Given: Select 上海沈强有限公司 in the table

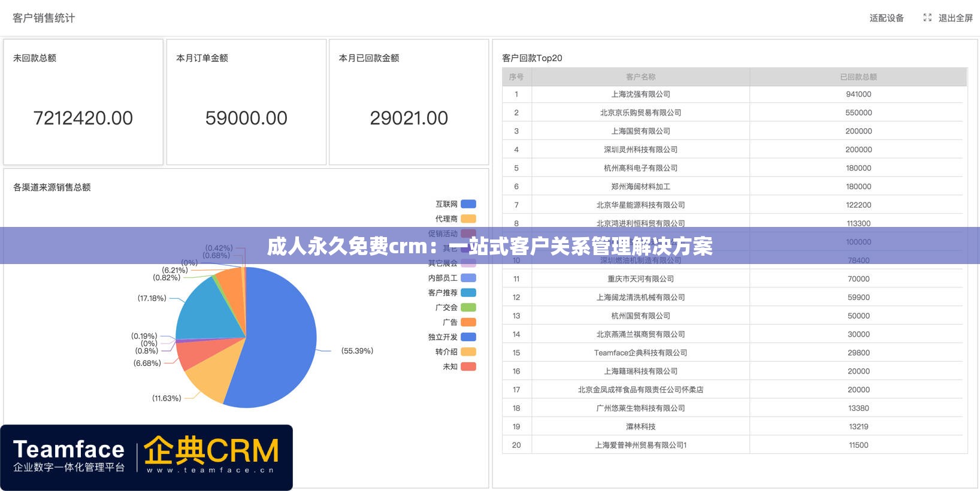Looking at the screenshot, I should tap(640, 94).
